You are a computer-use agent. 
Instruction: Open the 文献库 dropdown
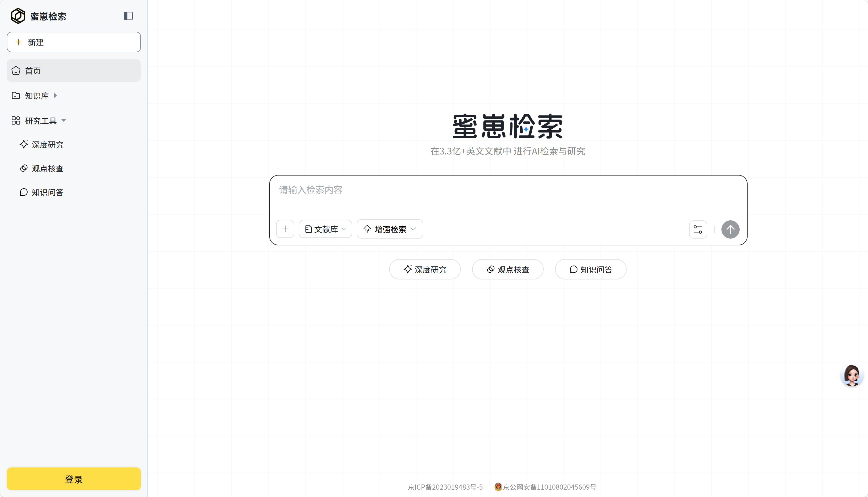click(325, 229)
